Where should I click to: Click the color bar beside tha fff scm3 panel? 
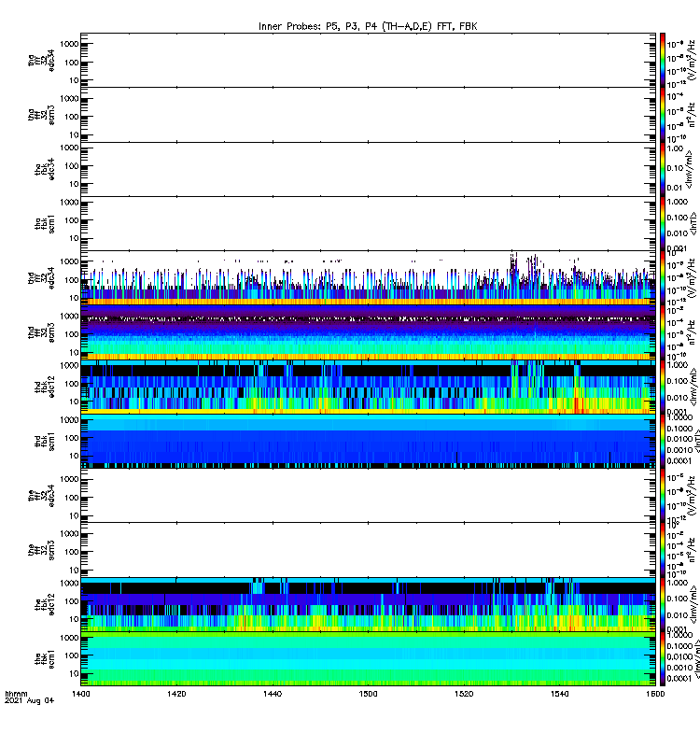pos(663,115)
